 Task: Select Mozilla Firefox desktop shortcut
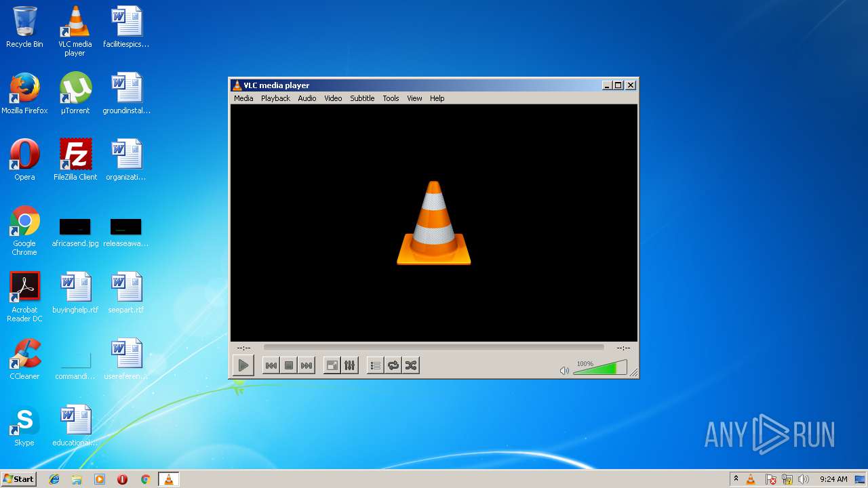point(24,94)
